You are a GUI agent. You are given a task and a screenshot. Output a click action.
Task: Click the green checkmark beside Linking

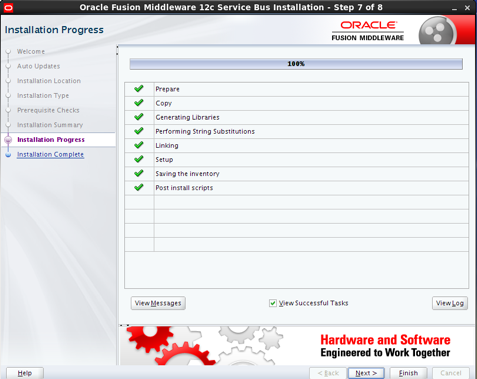139,145
